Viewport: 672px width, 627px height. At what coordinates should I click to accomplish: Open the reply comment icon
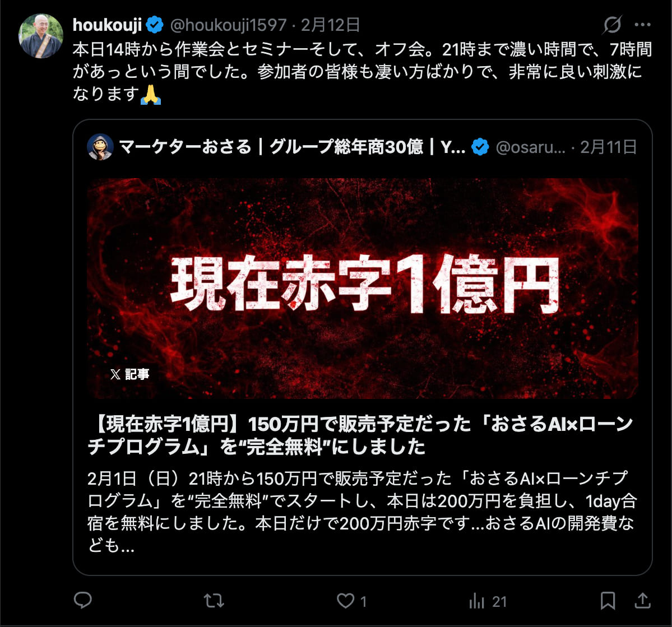(x=83, y=601)
